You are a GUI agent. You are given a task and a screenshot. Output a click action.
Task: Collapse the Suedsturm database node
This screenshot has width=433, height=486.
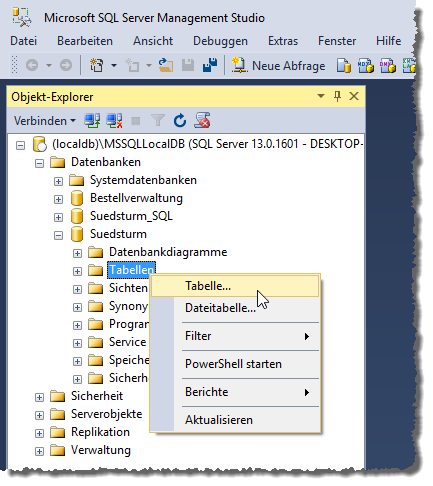(x=58, y=235)
